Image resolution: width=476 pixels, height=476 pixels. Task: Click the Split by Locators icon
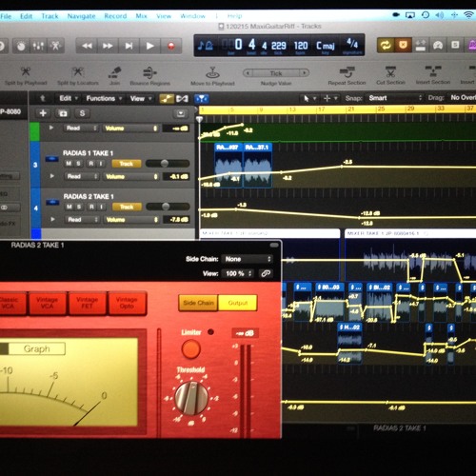[77, 71]
